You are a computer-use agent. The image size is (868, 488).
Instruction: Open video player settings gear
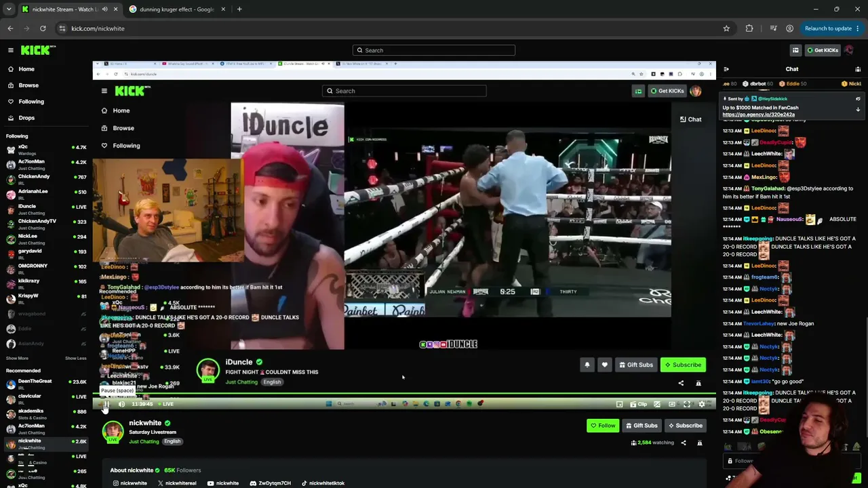pos(702,405)
